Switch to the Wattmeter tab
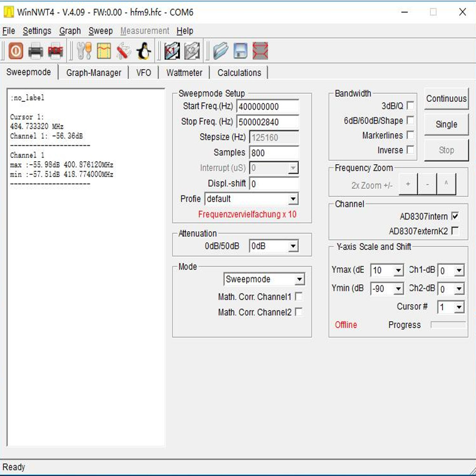This screenshot has height=476, width=476. tap(185, 72)
